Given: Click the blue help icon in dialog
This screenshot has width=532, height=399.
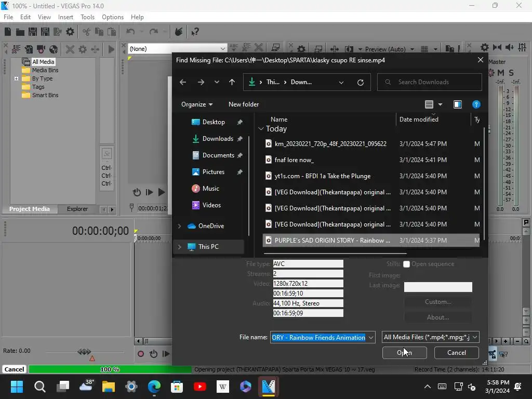Looking at the screenshot, I should tap(476, 104).
